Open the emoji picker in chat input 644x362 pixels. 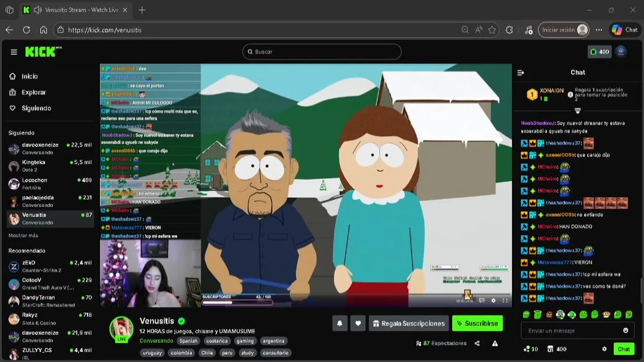click(626, 331)
